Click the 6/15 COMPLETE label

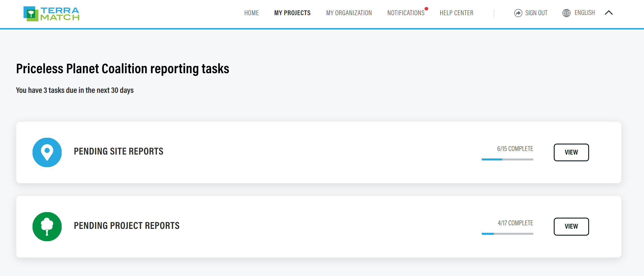pyautogui.click(x=515, y=149)
